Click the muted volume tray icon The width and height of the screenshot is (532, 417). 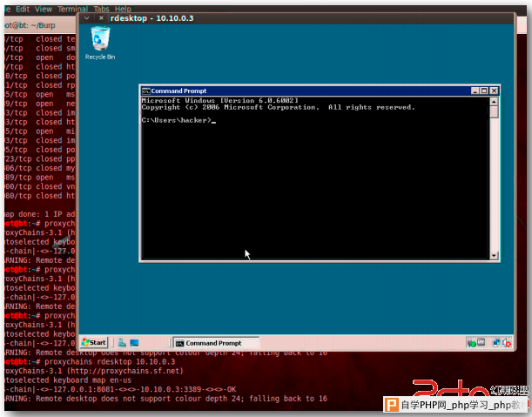pos(507,343)
